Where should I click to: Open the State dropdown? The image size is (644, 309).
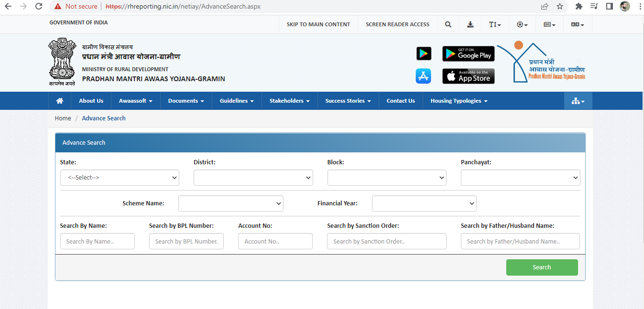[x=120, y=178]
